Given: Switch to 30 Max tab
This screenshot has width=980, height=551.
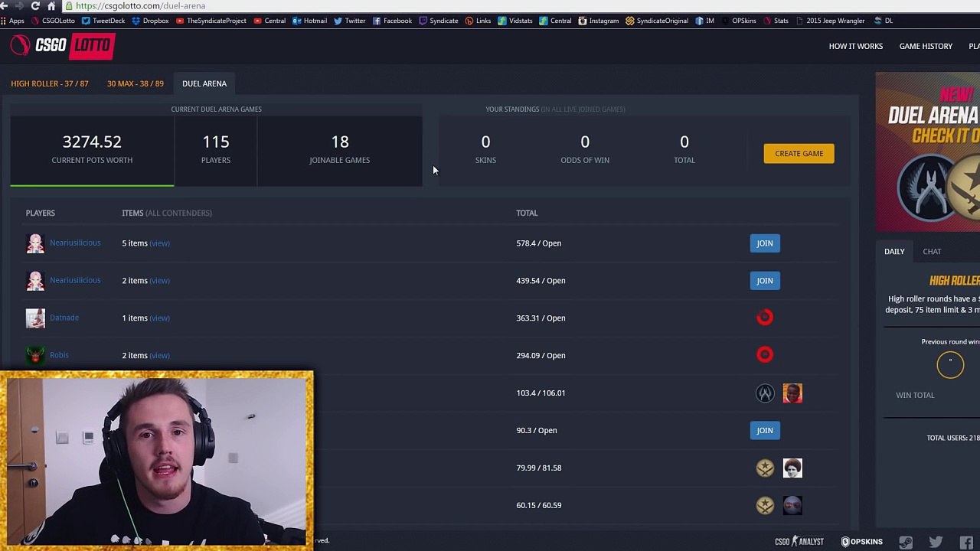Looking at the screenshot, I should point(136,83).
